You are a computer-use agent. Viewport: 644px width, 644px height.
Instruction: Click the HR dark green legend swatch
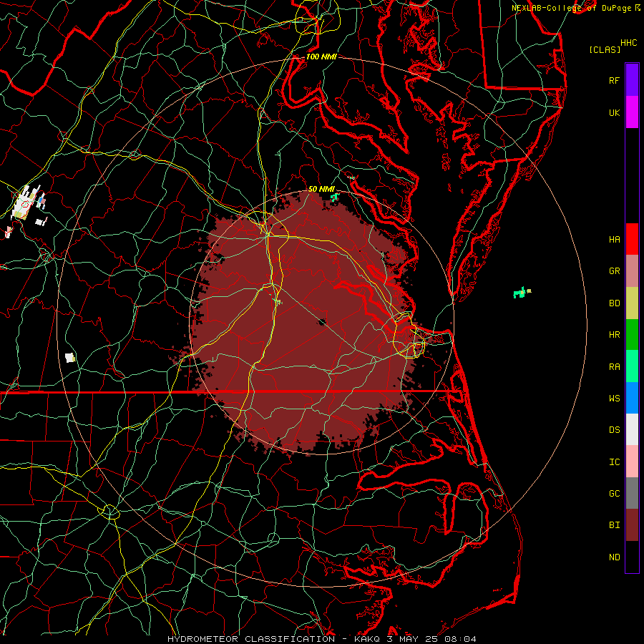632,334
